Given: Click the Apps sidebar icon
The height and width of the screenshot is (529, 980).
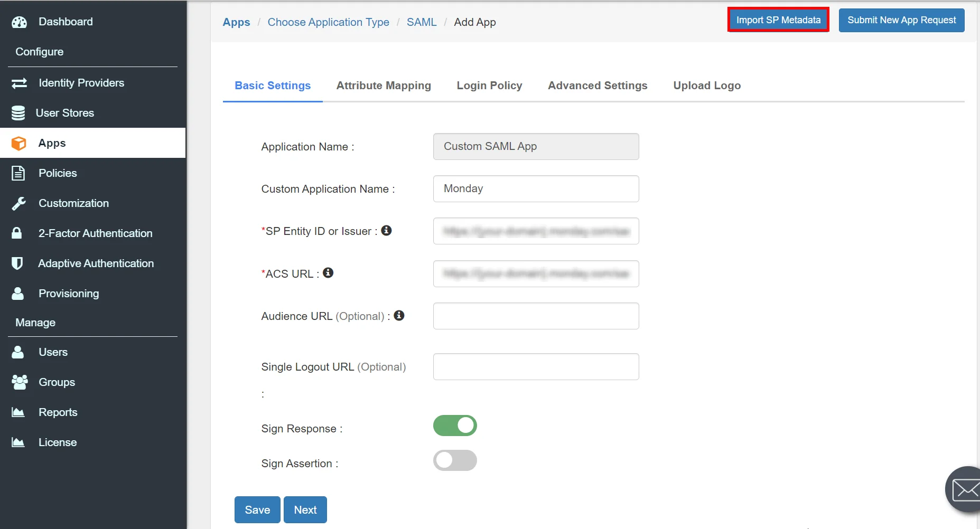Looking at the screenshot, I should pos(18,143).
